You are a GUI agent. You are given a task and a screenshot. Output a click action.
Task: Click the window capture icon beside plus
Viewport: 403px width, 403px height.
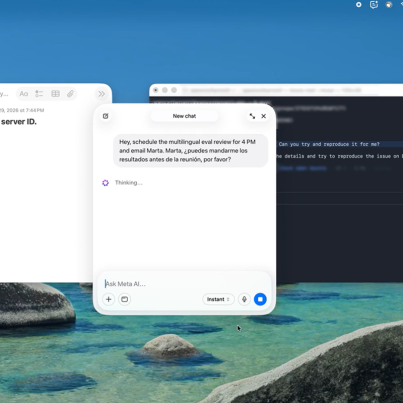coord(125,299)
